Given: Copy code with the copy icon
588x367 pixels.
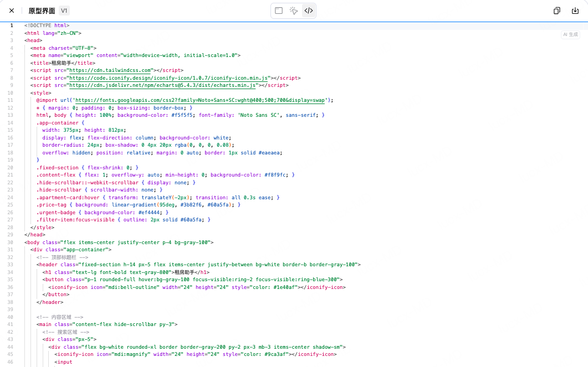Looking at the screenshot, I should coord(557,11).
